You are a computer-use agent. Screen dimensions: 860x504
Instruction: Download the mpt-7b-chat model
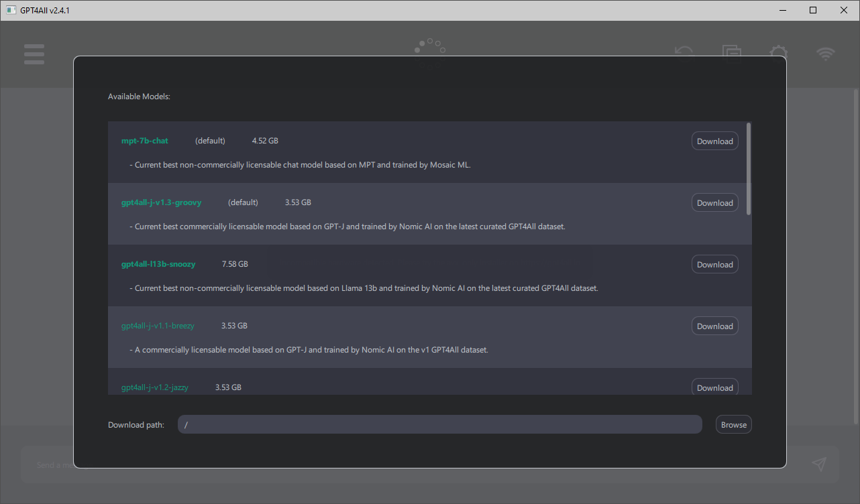[714, 141]
